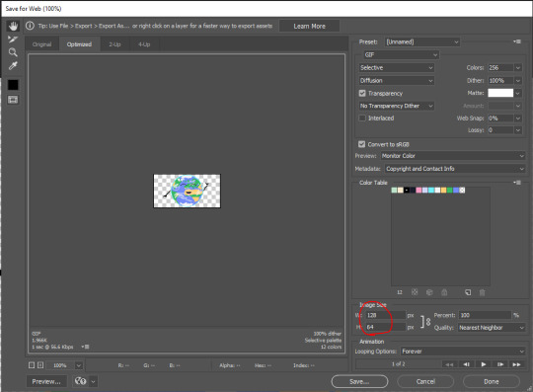The width and height of the screenshot is (533, 392).
Task: Select the Eyedropper tool
Action: pyautogui.click(x=13, y=65)
